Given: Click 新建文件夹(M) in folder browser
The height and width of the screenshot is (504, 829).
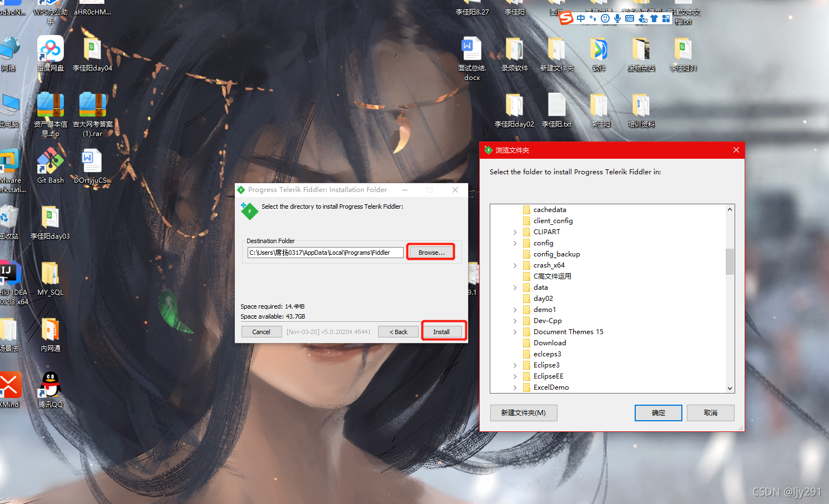Looking at the screenshot, I should pyautogui.click(x=523, y=413).
